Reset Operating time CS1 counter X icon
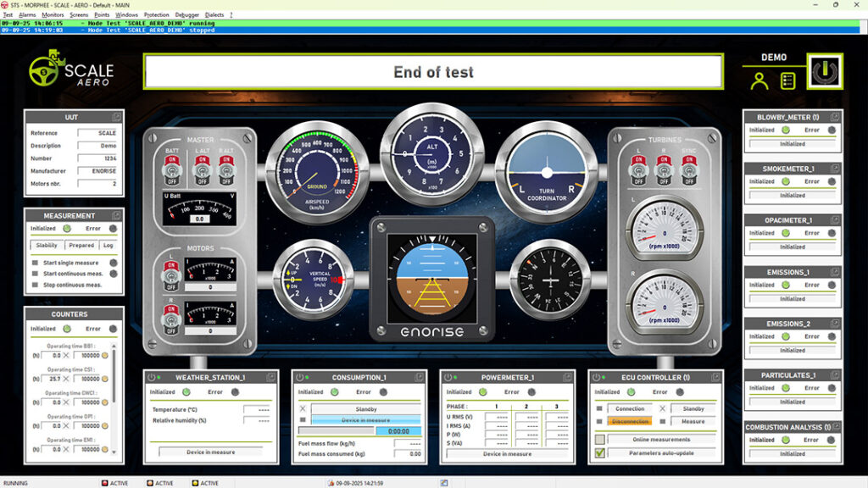 (66, 379)
